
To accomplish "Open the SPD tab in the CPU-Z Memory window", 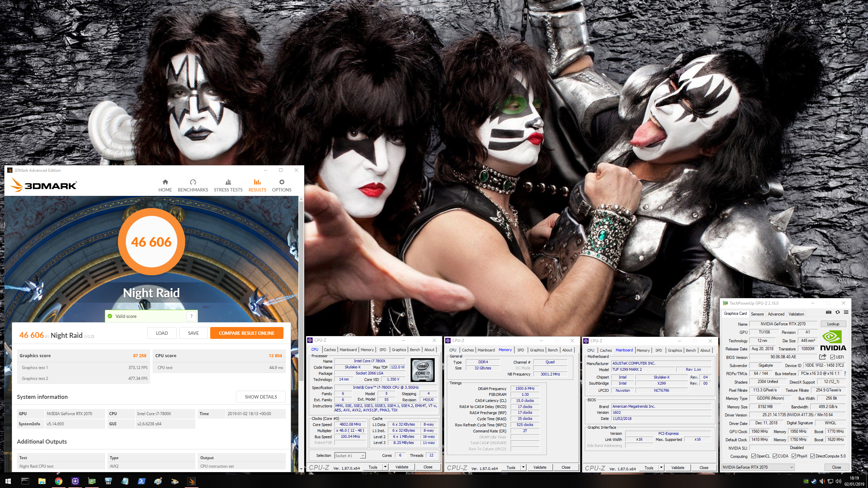I will click(x=521, y=350).
